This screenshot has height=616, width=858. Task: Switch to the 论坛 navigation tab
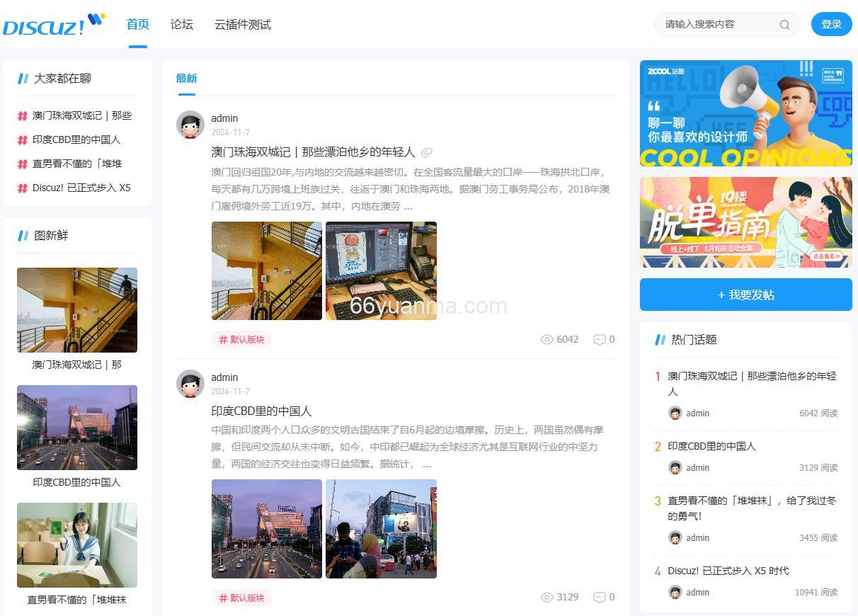[x=181, y=24]
